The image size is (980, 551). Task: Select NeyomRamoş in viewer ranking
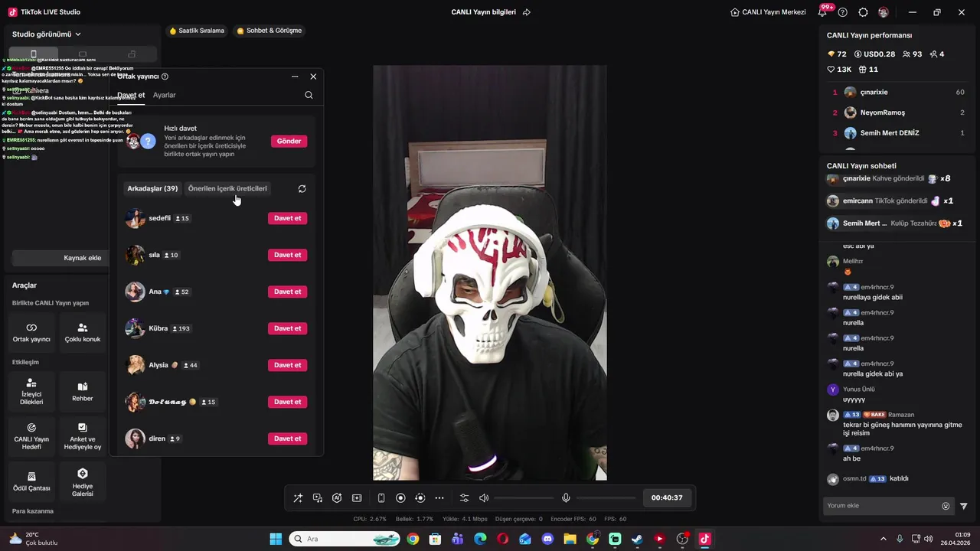(899, 112)
